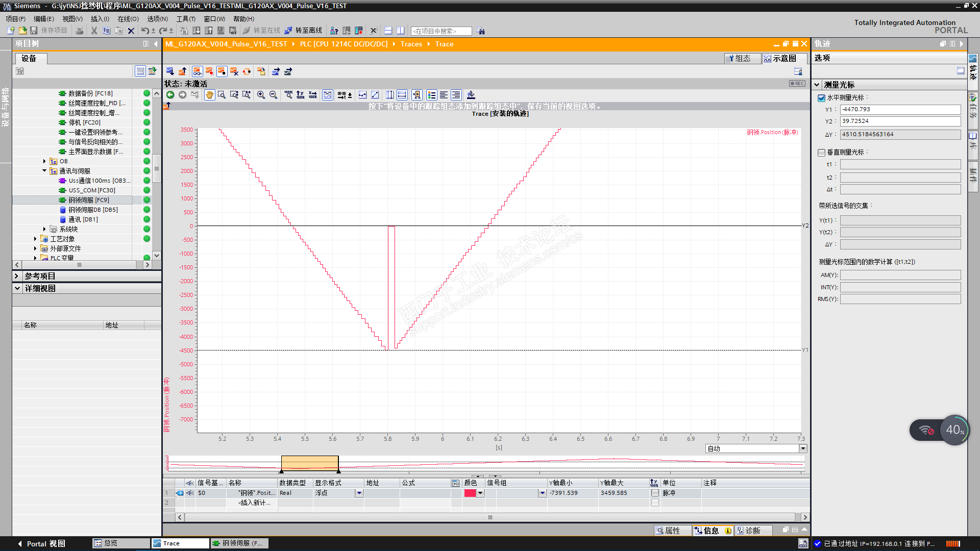This screenshot has width=980, height=551.
Task: Enable the 垂直测量光标 checkbox
Action: tap(821, 153)
